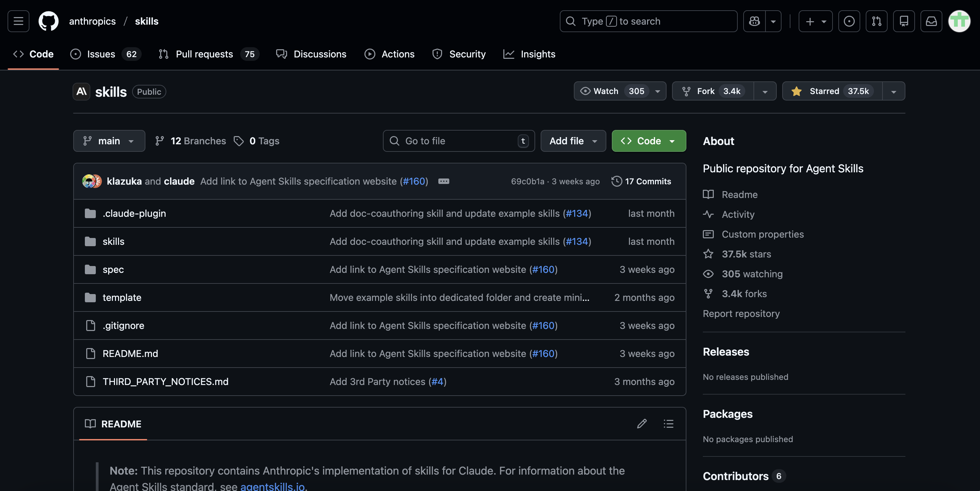Image resolution: width=980 pixels, height=491 pixels.
Task: Edit the README with the pencil icon
Action: pos(642,424)
